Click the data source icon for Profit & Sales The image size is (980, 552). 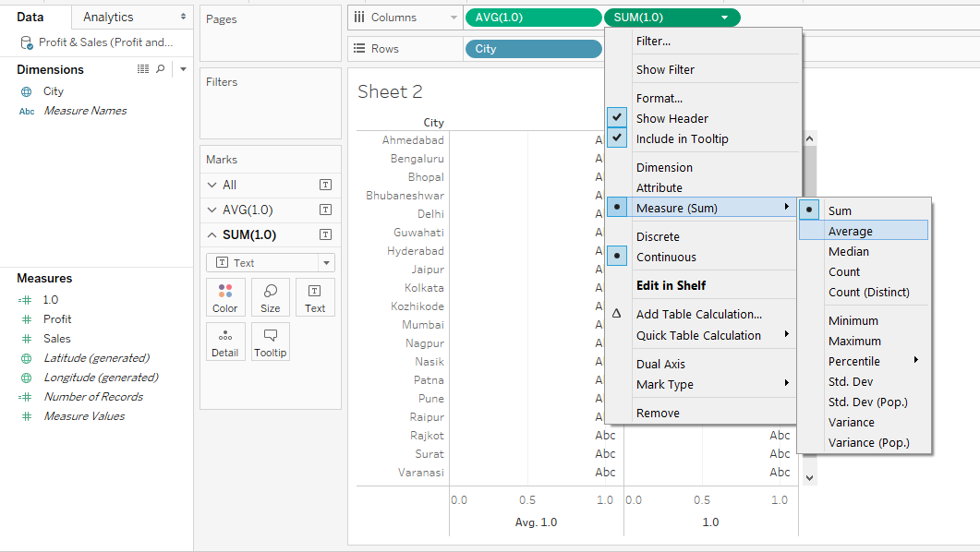(x=26, y=42)
